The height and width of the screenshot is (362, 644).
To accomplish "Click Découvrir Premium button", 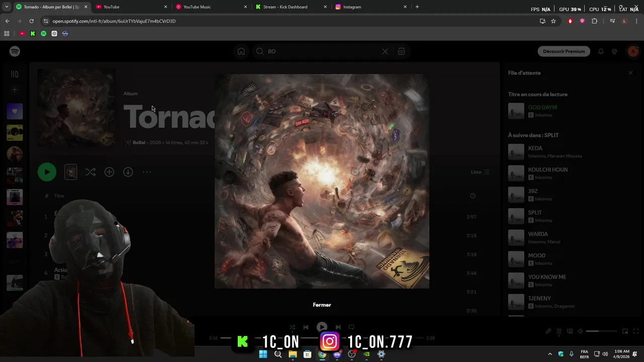I will [x=563, y=51].
